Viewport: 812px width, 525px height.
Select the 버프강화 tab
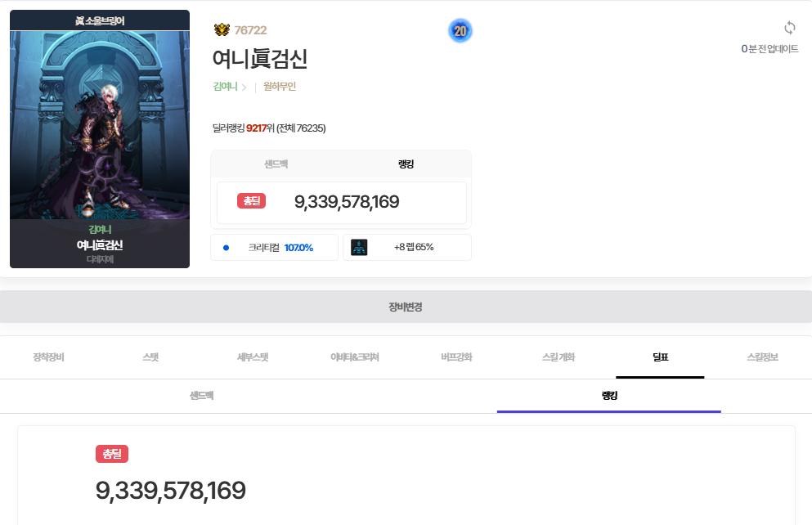(x=456, y=357)
